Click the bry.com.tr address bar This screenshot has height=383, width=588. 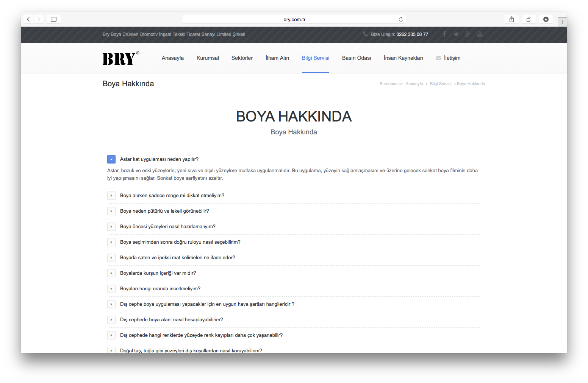pos(294,19)
